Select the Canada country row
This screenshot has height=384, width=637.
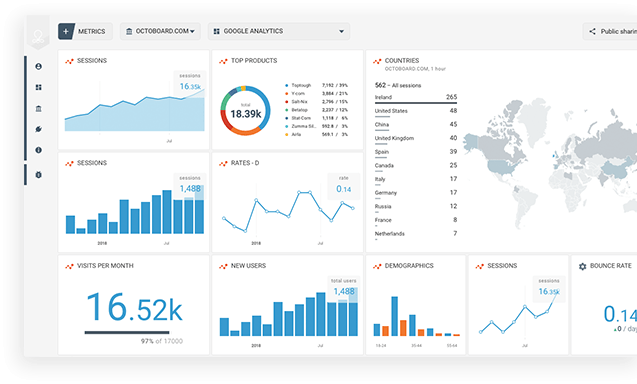pos(416,166)
